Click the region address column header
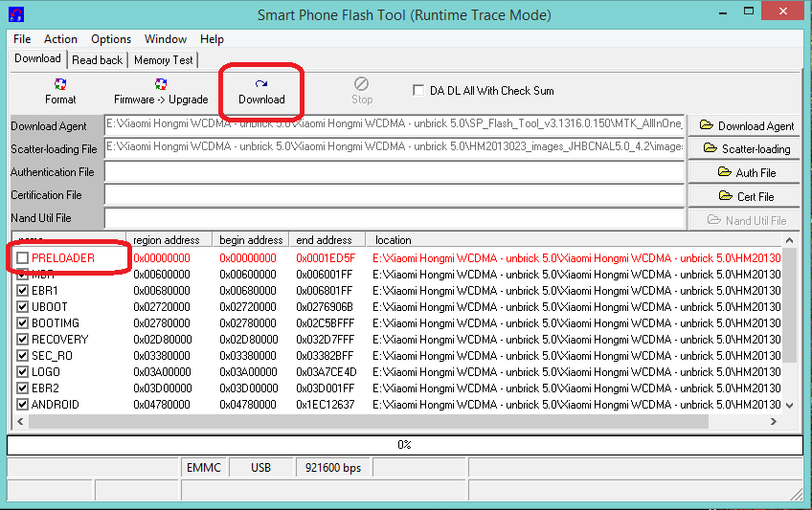Image resolution: width=812 pixels, height=510 pixels. 169,240
